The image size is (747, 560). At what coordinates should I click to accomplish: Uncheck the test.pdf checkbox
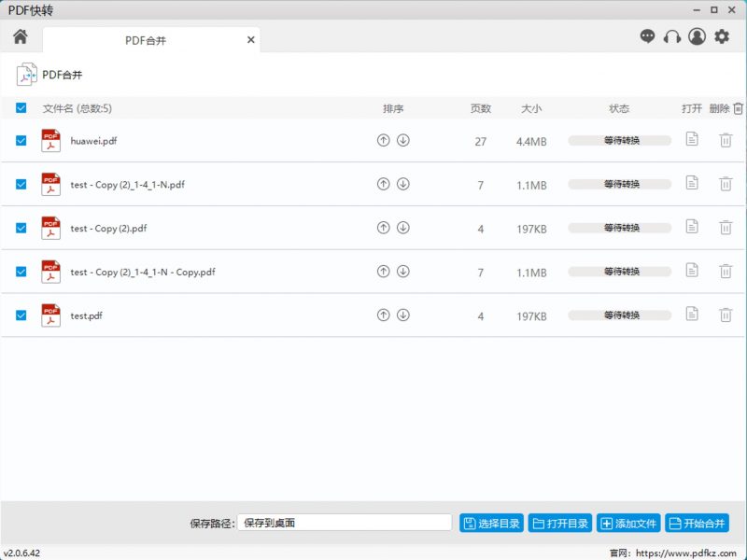coord(21,315)
